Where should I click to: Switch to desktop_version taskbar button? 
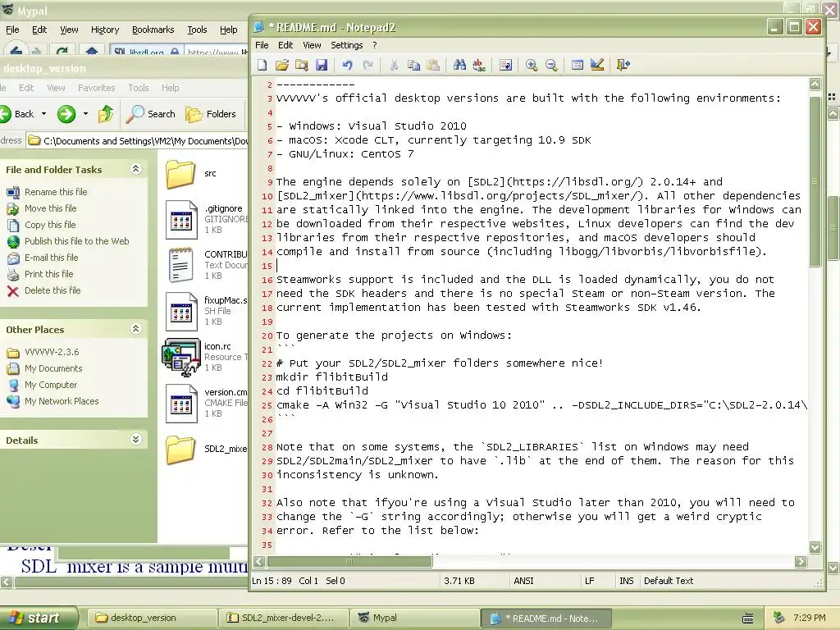click(x=151, y=618)
